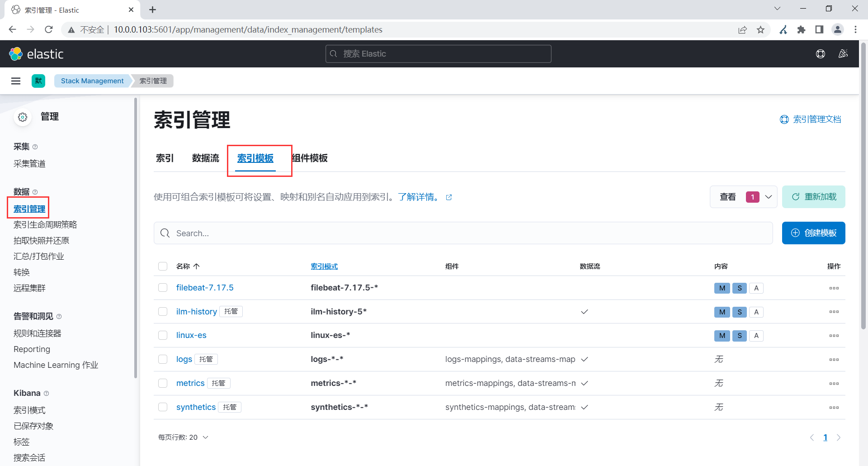Click the help icon next to 数据
This screenshot has width=868, height=466.
click(35, 192)
